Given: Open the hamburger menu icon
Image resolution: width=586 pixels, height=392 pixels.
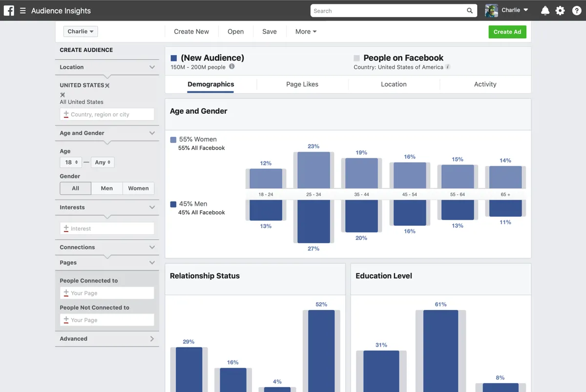Looking at the screenshot, I should click(x=22, y=10).
